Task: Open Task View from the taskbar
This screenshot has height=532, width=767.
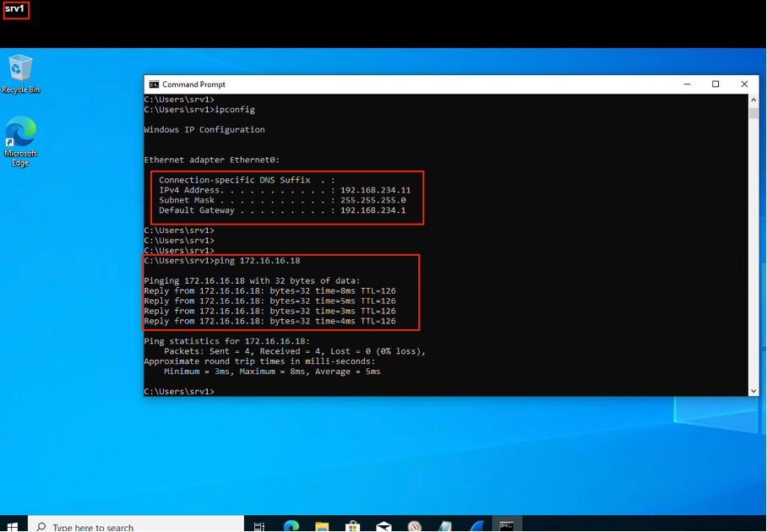Action: 260,526
